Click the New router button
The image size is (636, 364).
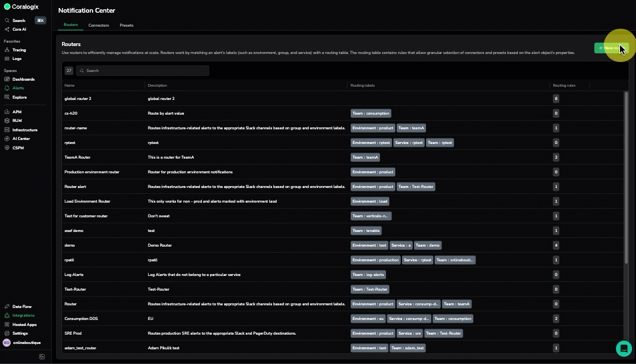tap(611, 48)
